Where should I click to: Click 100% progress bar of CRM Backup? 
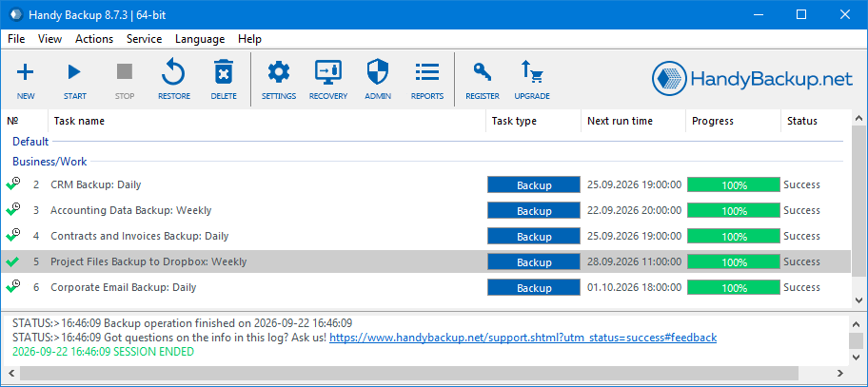point(734,185)
